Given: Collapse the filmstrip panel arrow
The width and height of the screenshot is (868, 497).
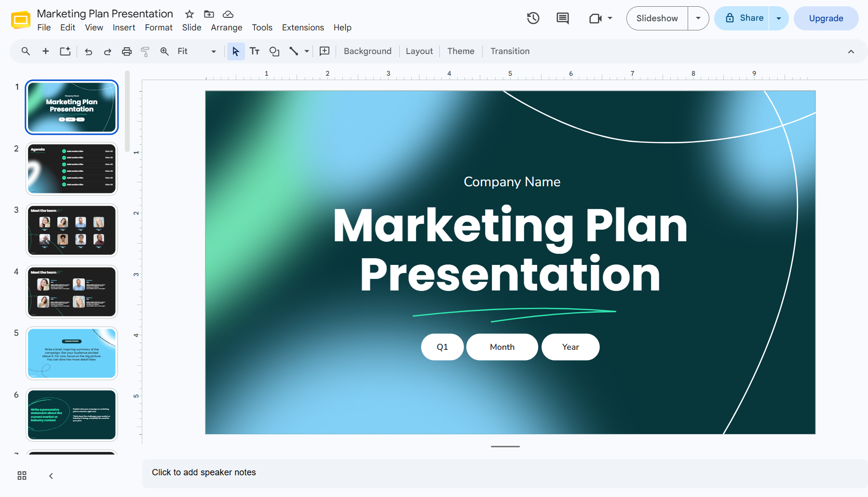Looking at the screenshot, I should (x=51, y=476).
